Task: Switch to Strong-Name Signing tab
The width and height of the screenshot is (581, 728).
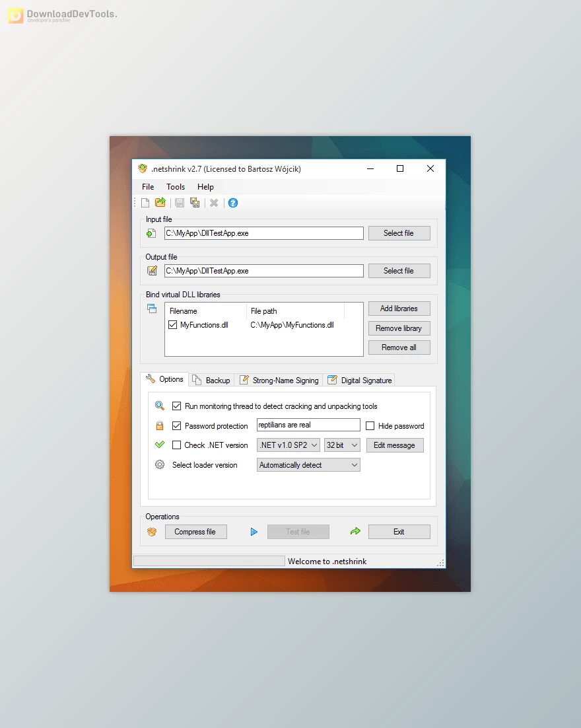Action: tap(279, 381)
